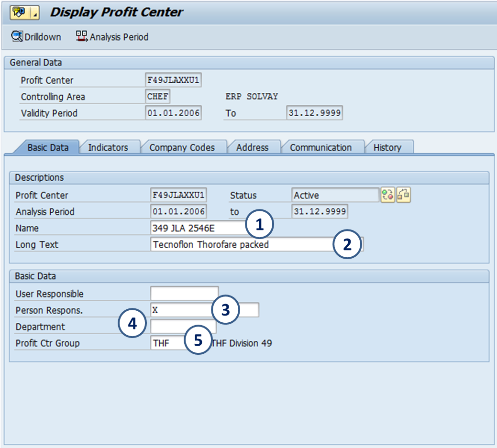Click the hierarchy icon right of Status
Viewport: 497px width, 448px height.
pyautogui.click(x=404, y=195)
